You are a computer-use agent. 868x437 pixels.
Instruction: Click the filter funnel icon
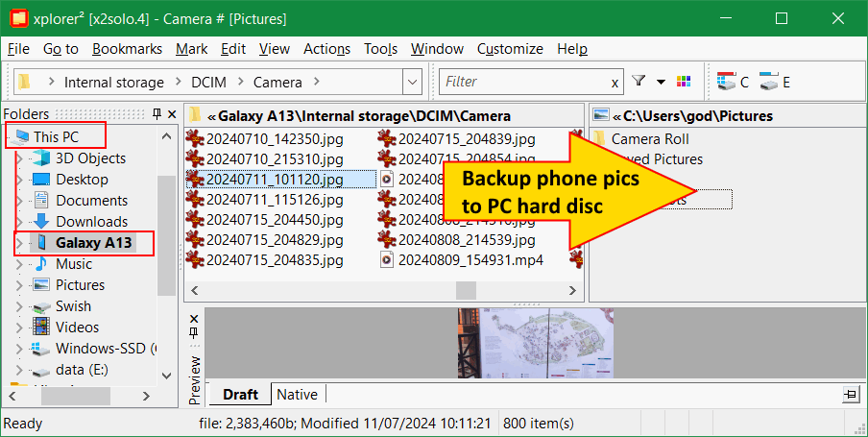tap(639, 82)
